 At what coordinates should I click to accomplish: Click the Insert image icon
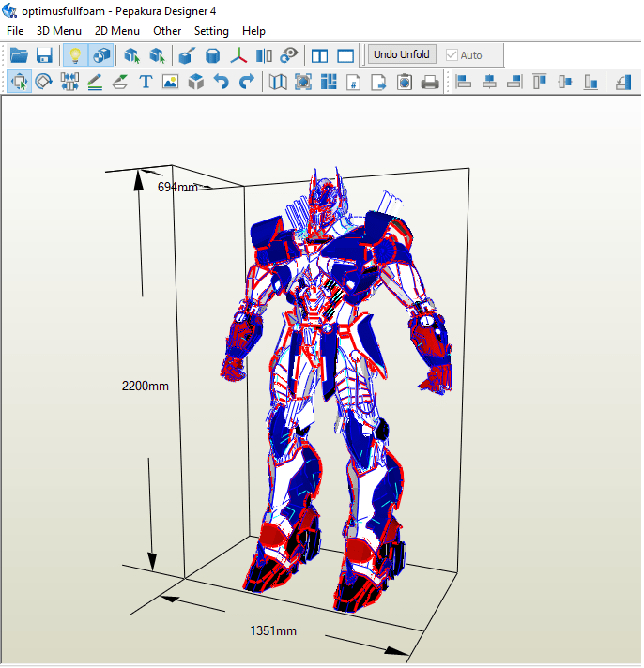pyautogui.click(x=170, y=83)
